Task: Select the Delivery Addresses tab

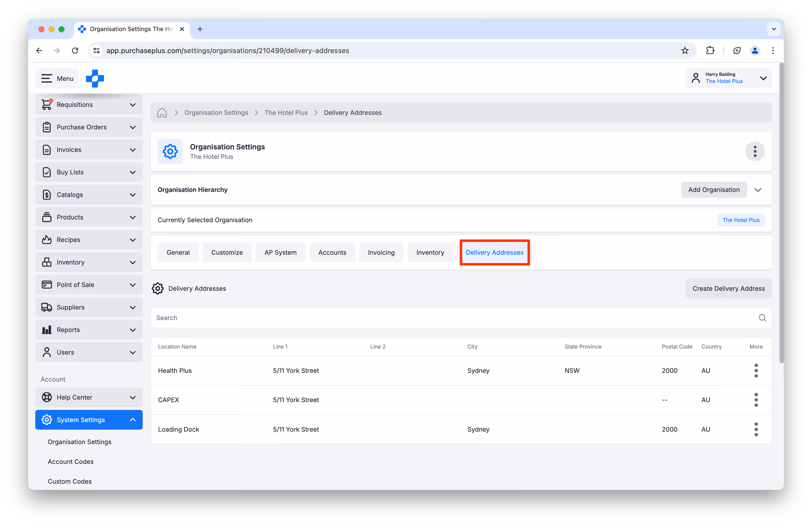Action: [494, 253]
